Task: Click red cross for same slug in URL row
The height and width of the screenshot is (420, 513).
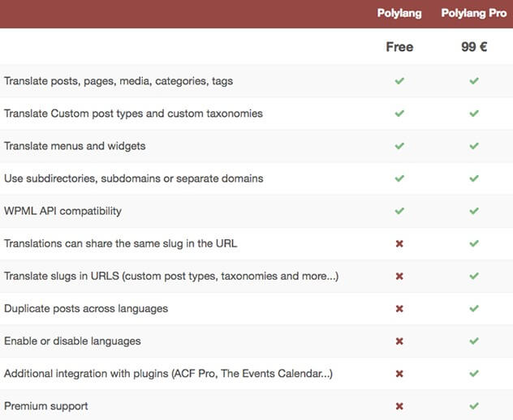Action: (399, 244)
